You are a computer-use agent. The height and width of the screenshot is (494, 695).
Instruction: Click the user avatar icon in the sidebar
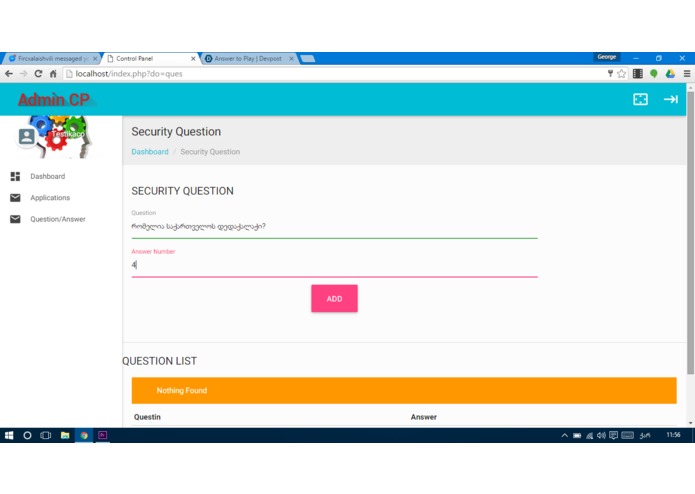(x=27, y=136)
